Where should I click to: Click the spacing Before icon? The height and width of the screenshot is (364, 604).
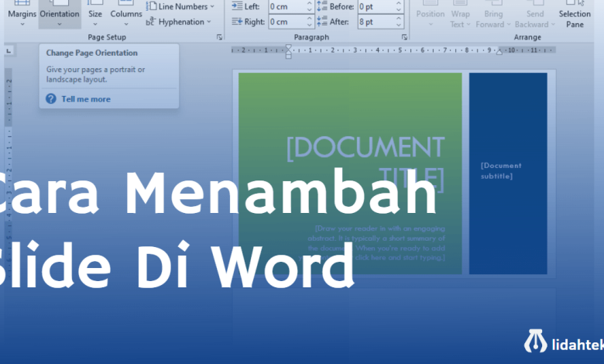[322, 6]
